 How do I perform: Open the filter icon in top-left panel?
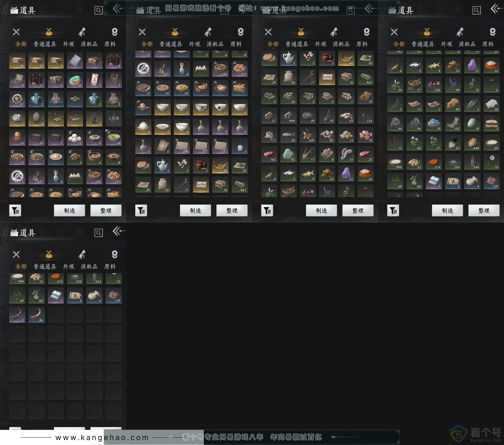coord(15,211)
